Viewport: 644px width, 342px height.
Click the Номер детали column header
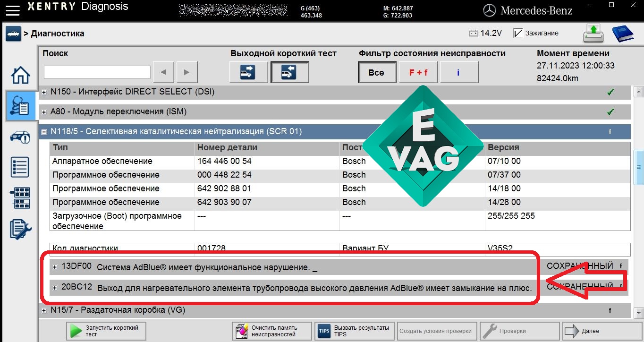tap(227, 148)
